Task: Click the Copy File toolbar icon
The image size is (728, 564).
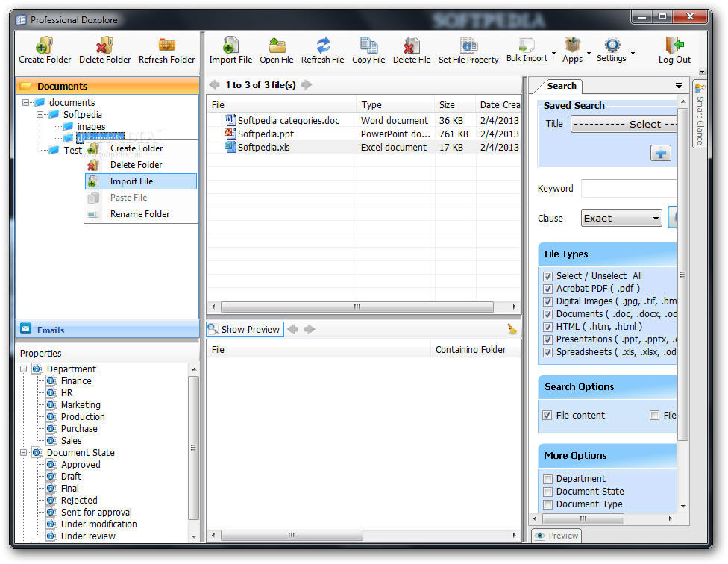Action: pyautogui.click(x=368, y=46)
